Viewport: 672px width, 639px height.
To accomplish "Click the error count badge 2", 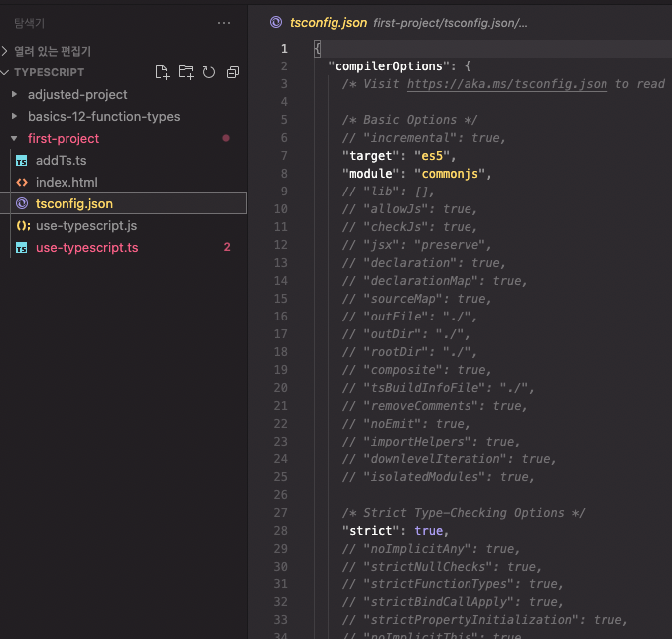I will coord(227,247).
